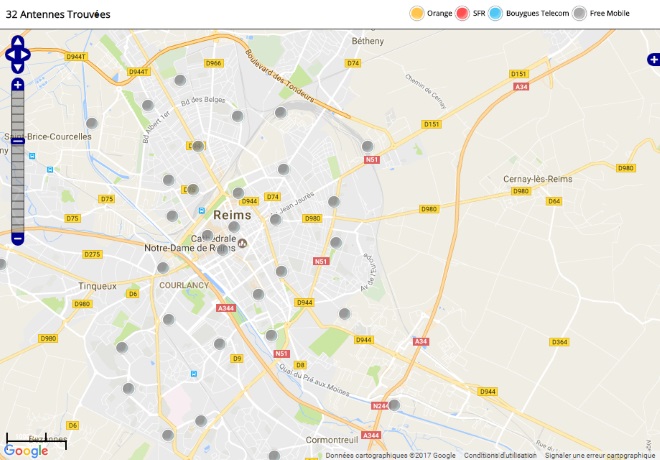Screen dimensions: 660x460
Task: Click the Cernay-lès-Reims town label
Action: 538,179
